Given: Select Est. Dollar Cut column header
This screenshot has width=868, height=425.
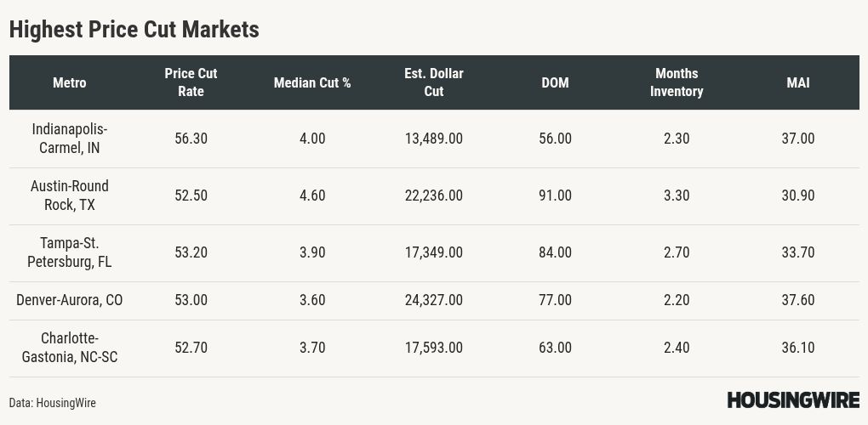Looking at the screenshot, I should click(434, 82).
